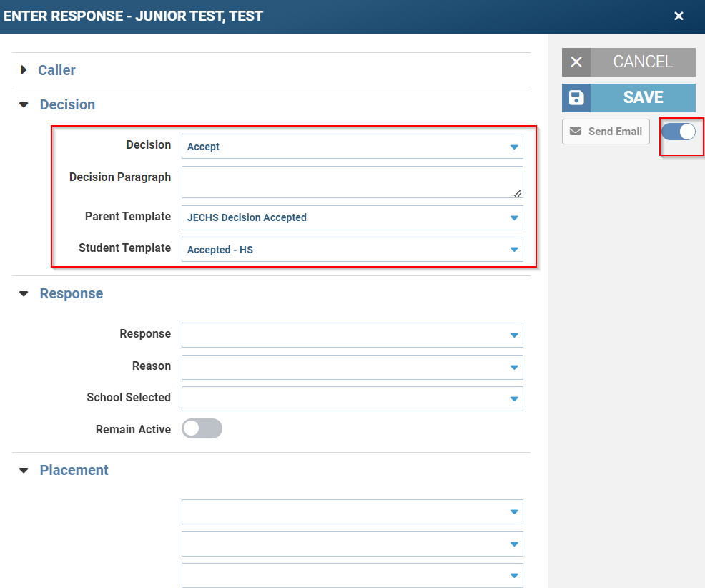The image size is (705, 588).
Task: Collapse the Placement section arrow
Action: pos(24,471)
